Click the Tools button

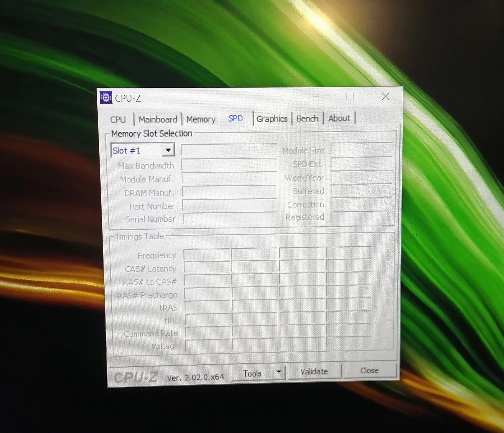coord(252,373)
